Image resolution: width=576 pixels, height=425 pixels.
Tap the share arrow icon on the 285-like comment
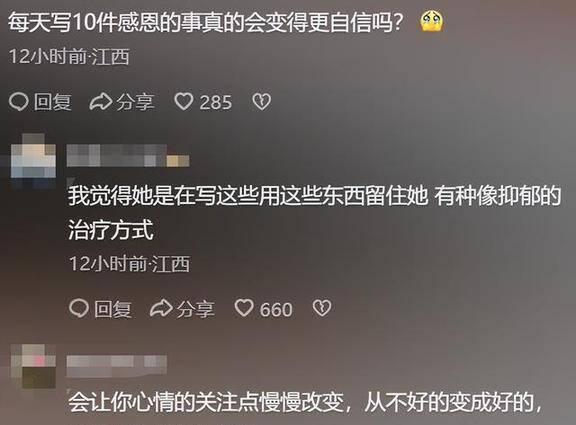click(101, 102)
